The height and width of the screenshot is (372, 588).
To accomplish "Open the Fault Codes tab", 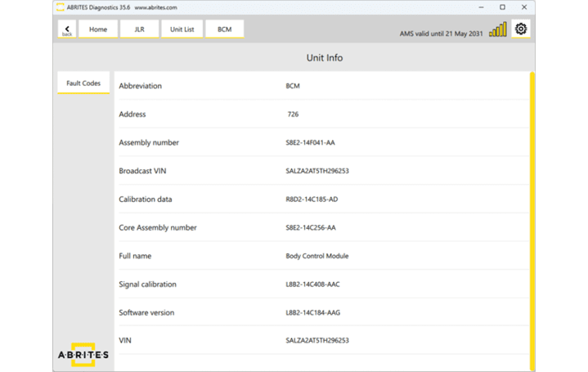I will 83,83.
